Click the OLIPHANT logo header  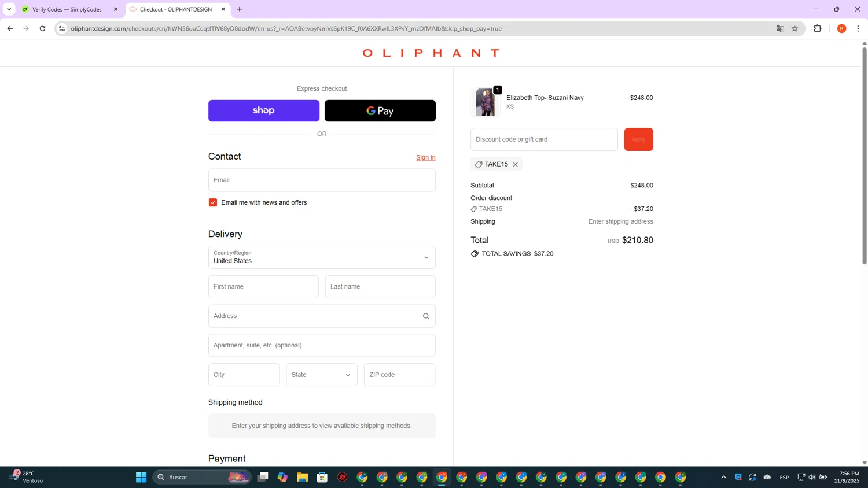coord(431,53)
